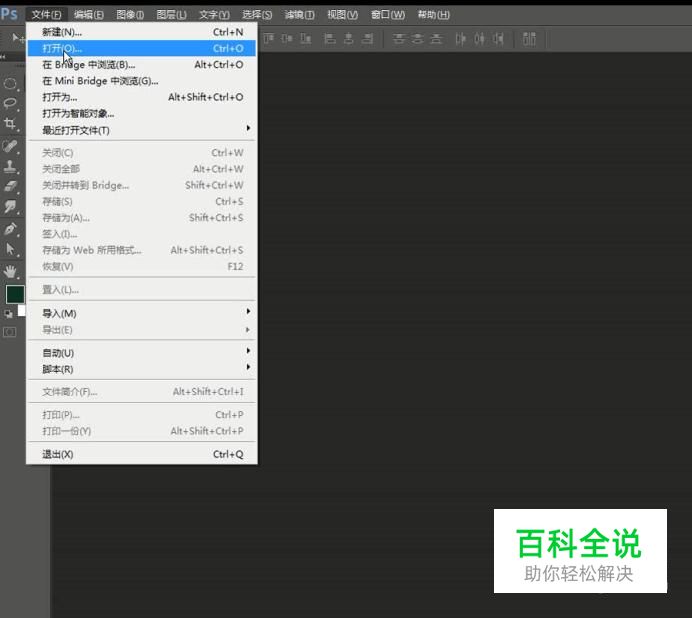Open the 文字(Y) menu
This screenshot has width=692, height=618.
coord(214,15)
